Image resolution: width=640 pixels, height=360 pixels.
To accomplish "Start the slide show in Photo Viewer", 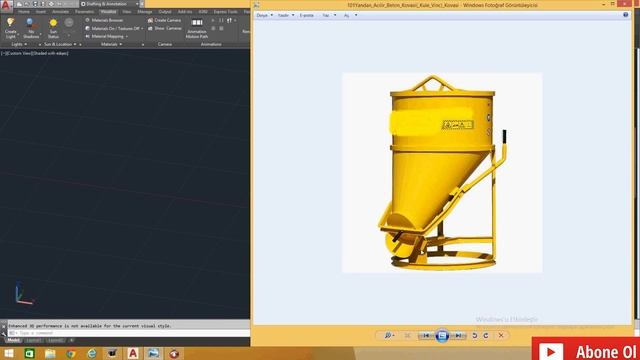I will 442,336.
